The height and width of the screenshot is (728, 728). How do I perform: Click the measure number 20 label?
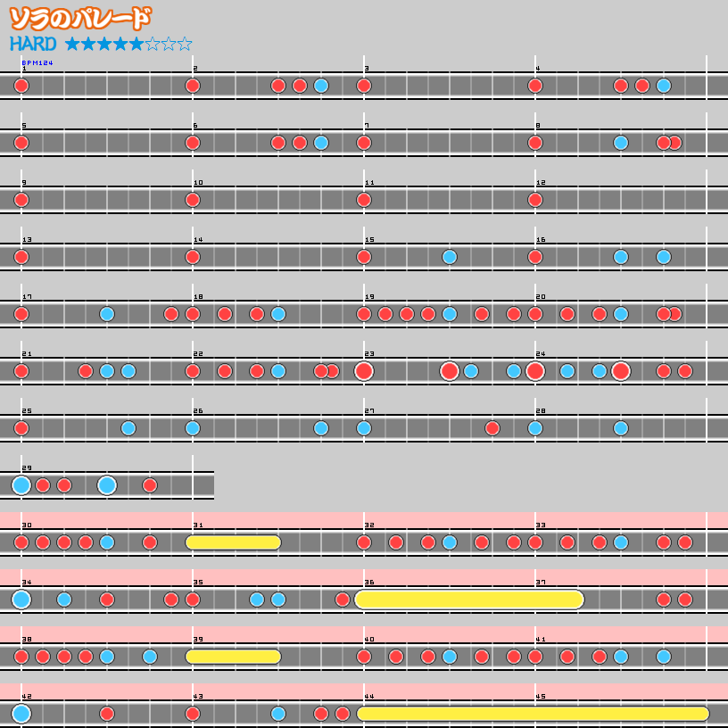coord(541,297)
